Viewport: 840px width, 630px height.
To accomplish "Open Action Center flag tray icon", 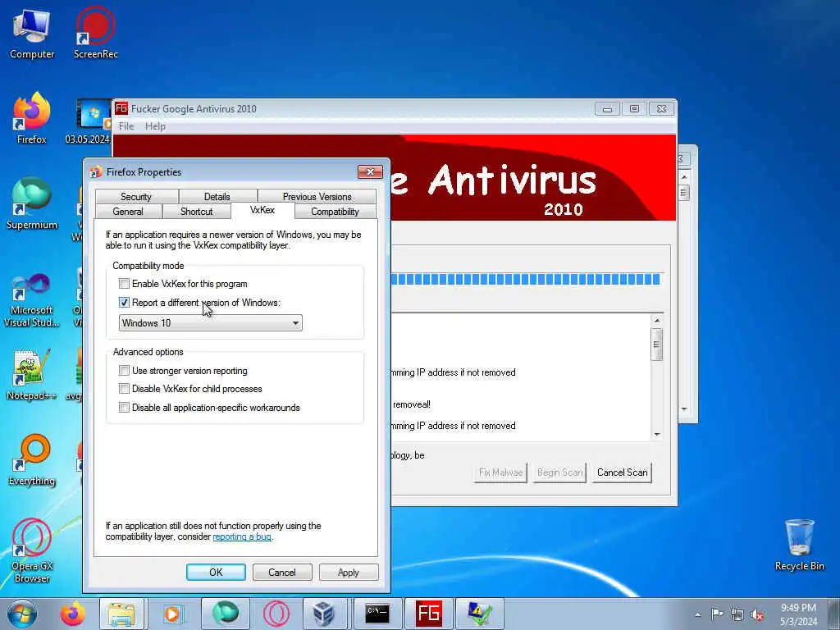I will click(x=717, y=614).
